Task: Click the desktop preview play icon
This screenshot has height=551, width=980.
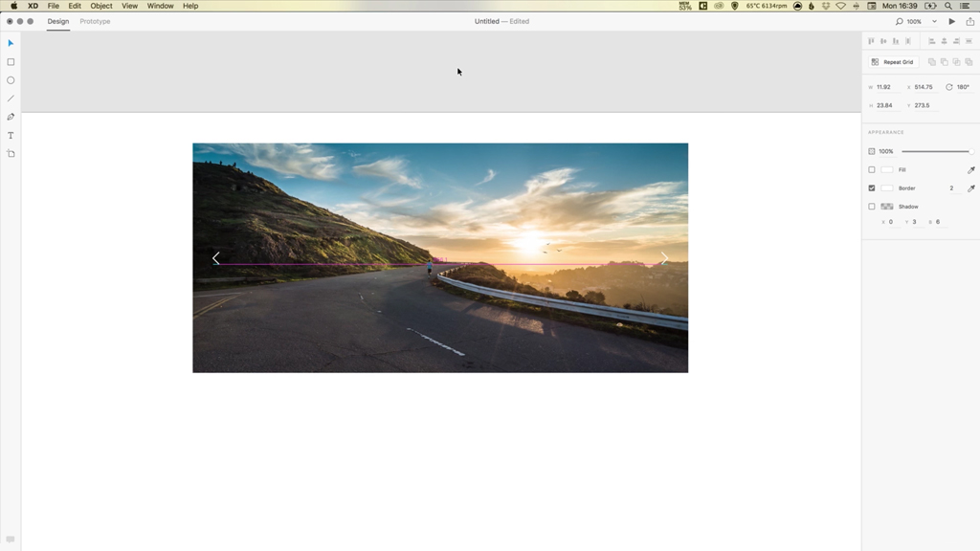Action: (x=950, y=20)
